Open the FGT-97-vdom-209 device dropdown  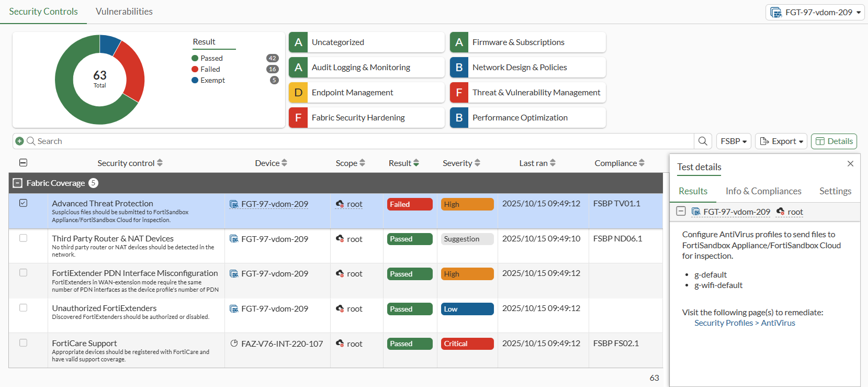coord(815,12)
